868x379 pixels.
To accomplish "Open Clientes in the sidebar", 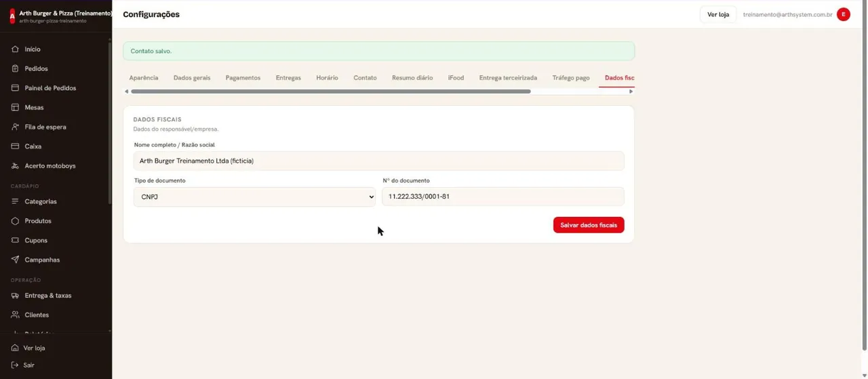I will click(37, 315).
